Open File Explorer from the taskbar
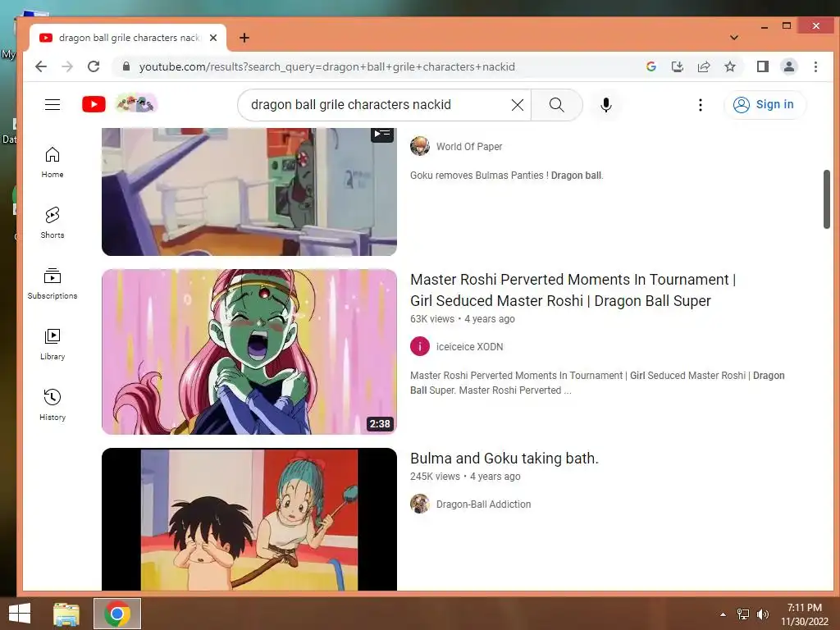Image resolution: width=840 pixels, height=630 pixels. tap(66, 614)
